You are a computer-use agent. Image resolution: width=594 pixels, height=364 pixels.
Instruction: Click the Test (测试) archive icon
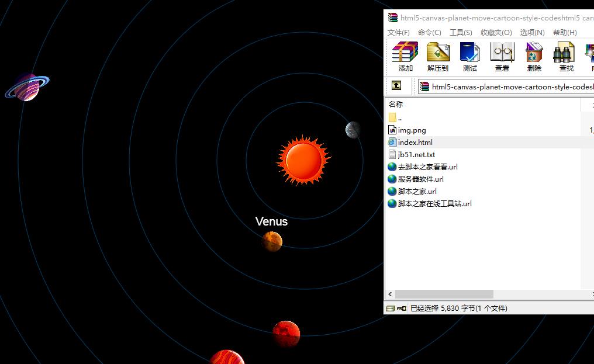point(469,52)
